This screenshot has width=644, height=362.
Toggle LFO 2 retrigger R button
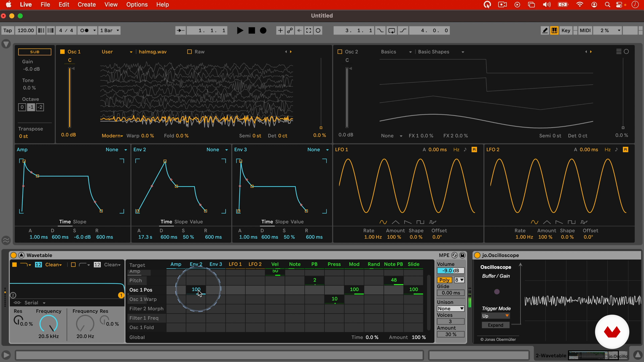point(626,150)
